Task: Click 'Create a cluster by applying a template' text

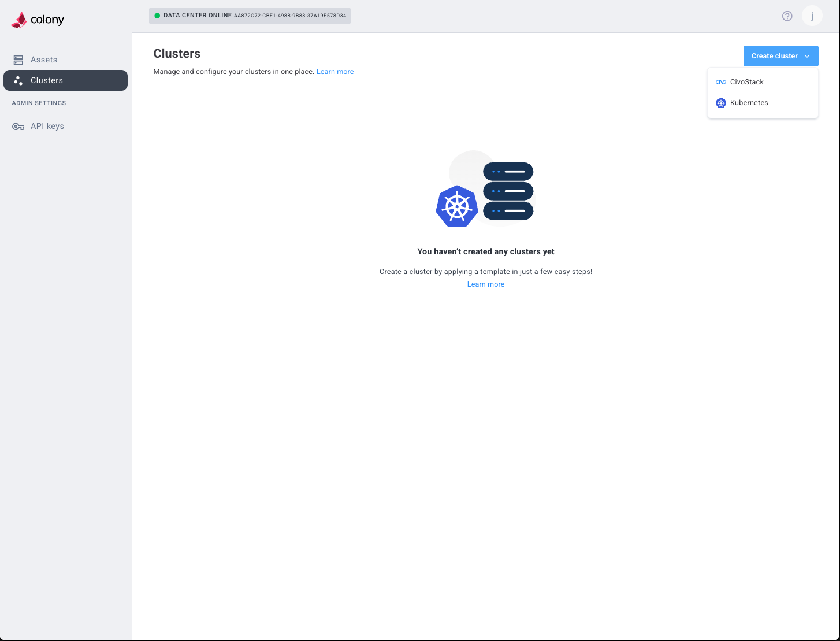Action: pos(486,272)
